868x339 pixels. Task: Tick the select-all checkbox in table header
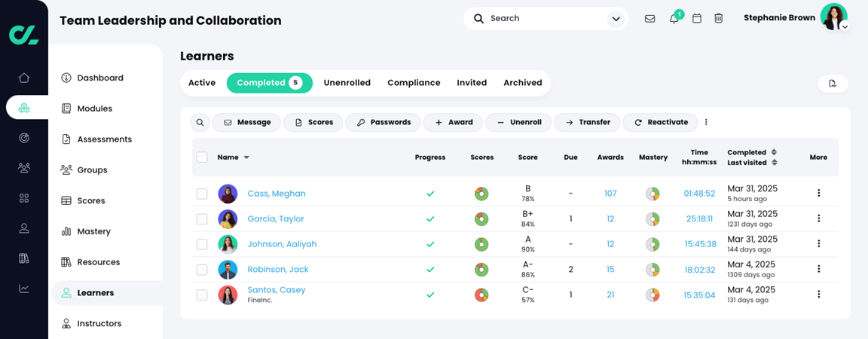click(x=202, y=157)
